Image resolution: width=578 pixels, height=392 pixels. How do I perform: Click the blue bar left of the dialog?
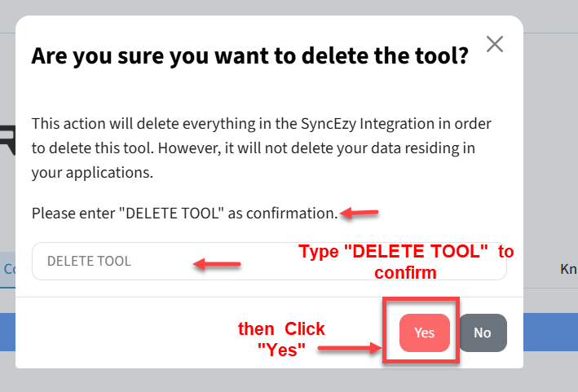click(7, 333)
